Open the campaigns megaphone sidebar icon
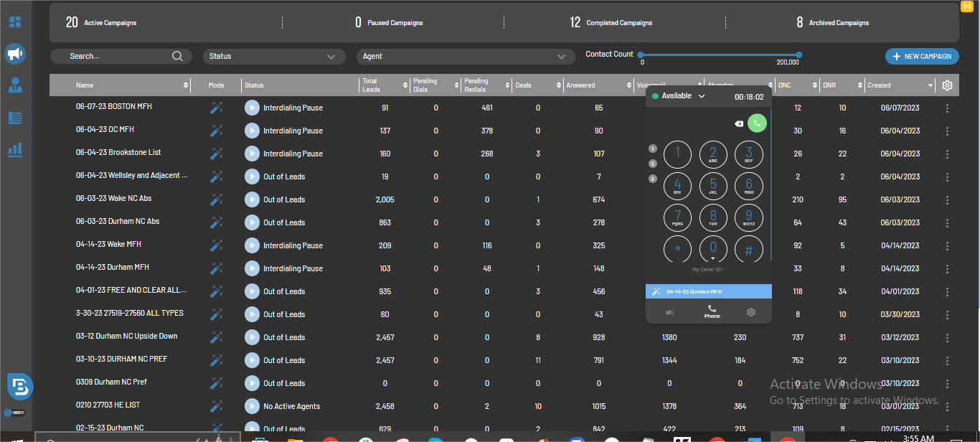 (x=15, y=54)
